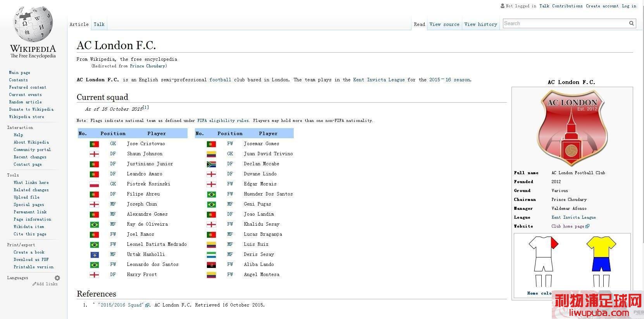Click the Portugal flag beside Josemar Gomes

[211, 144]
